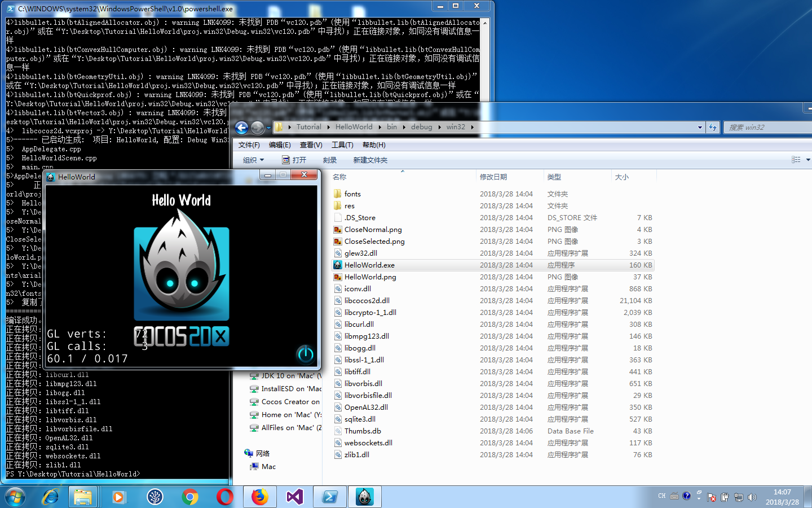The image size is (812, 508).
Task: Select the libcocos2d.dll file name
Action: click(367, 300)
